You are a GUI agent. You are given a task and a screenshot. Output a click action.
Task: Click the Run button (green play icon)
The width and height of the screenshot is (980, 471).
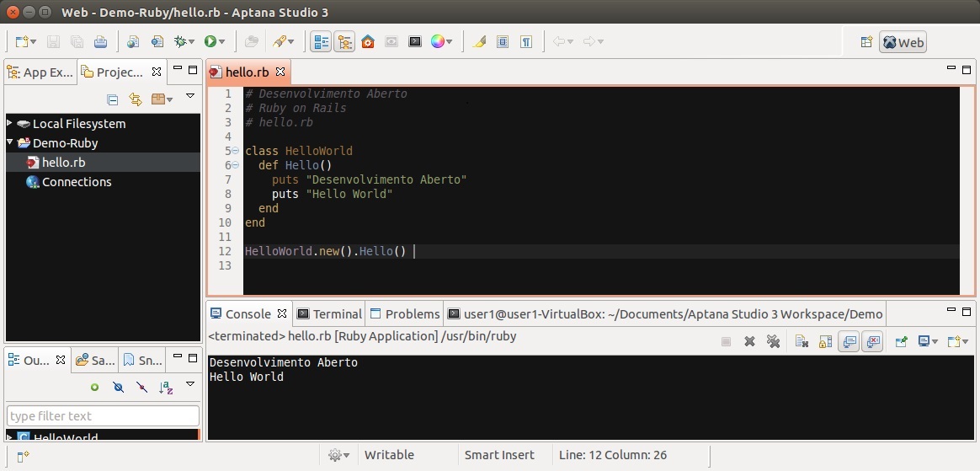click(x=210, y=41)
